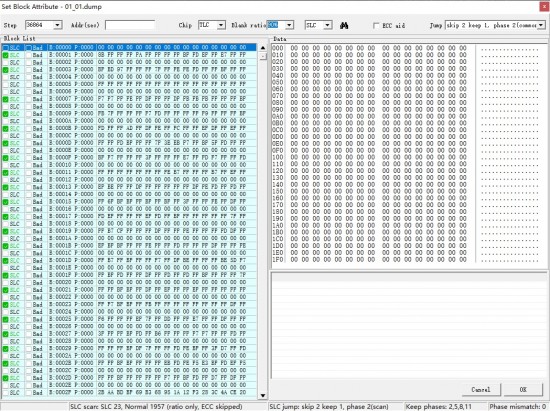550x411 pixels.
Task: Check the Bad checkbox for block B:00003
Action: 29,70
